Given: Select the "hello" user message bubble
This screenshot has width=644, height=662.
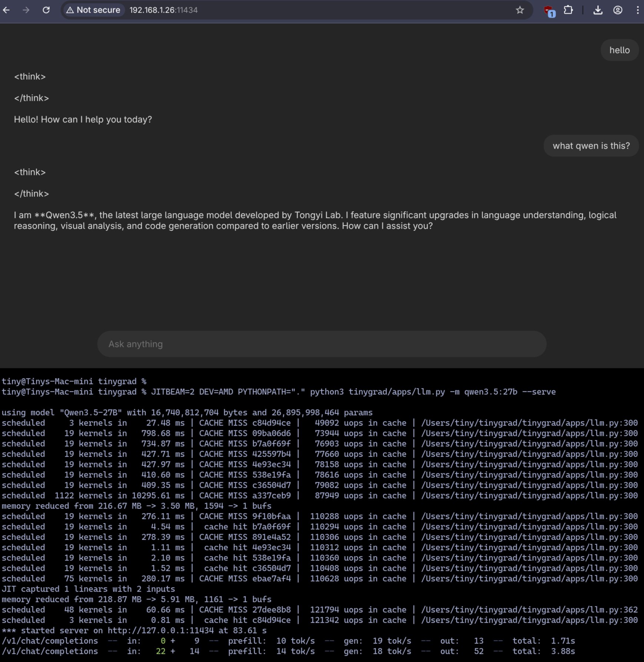Looking at the screenshot, I should click(620, 50).
